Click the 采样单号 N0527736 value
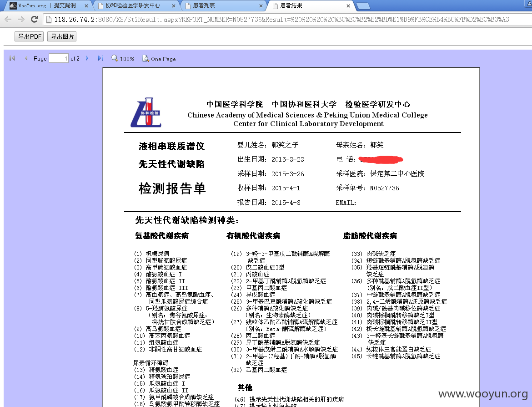The image size is (532, 407). [384, 188]
